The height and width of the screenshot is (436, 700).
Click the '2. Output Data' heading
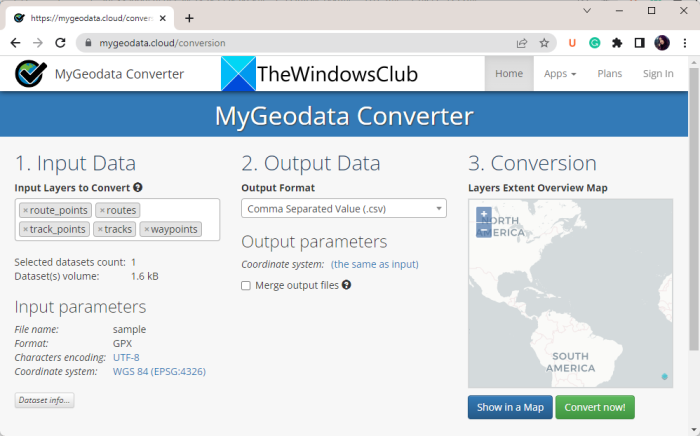311,163
